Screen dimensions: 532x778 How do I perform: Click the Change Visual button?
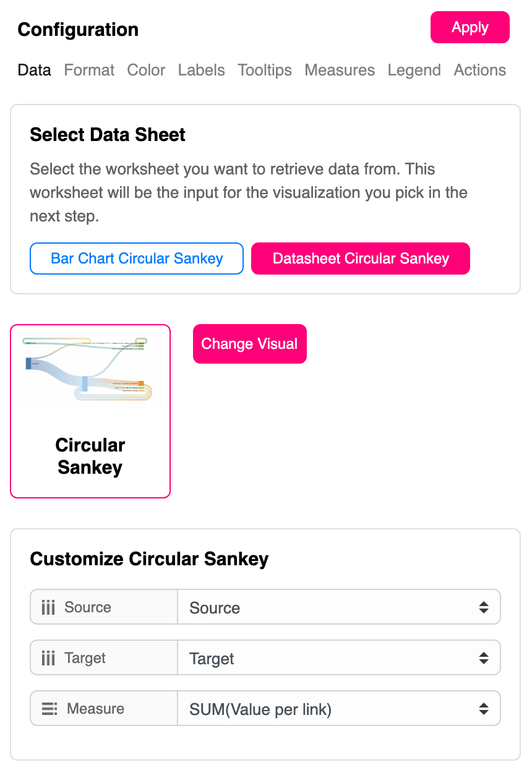point(249,344)
